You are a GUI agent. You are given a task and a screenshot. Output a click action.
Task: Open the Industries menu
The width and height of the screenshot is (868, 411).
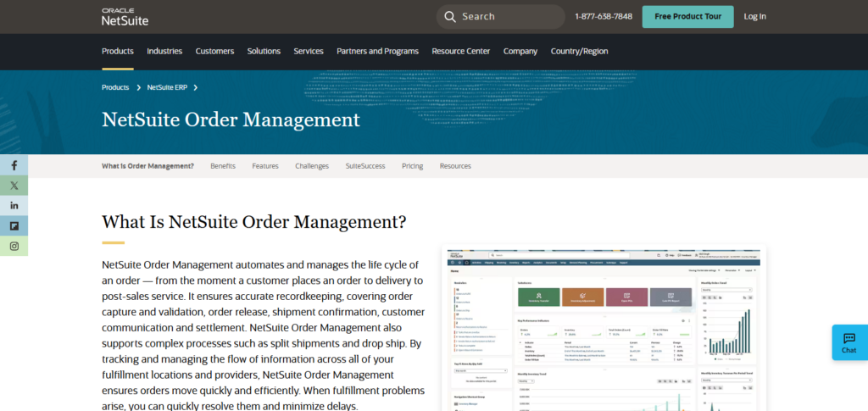click(x=164, y=51)
